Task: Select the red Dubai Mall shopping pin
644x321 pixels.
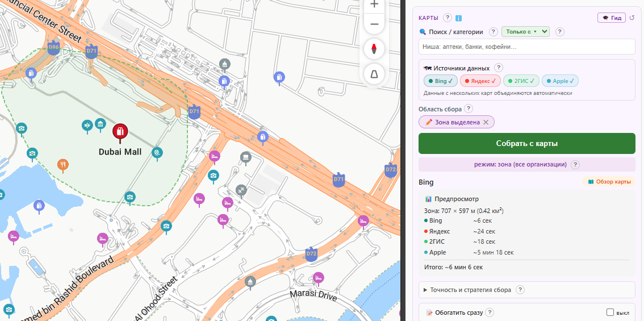Action: (x=120, y=132)
